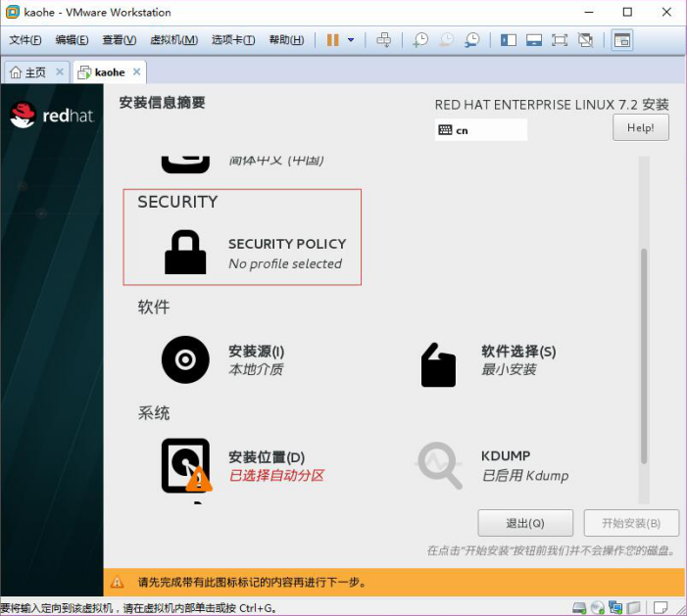Open the snapshot manager icon
687x616 pixels.
tap(471, 40)
